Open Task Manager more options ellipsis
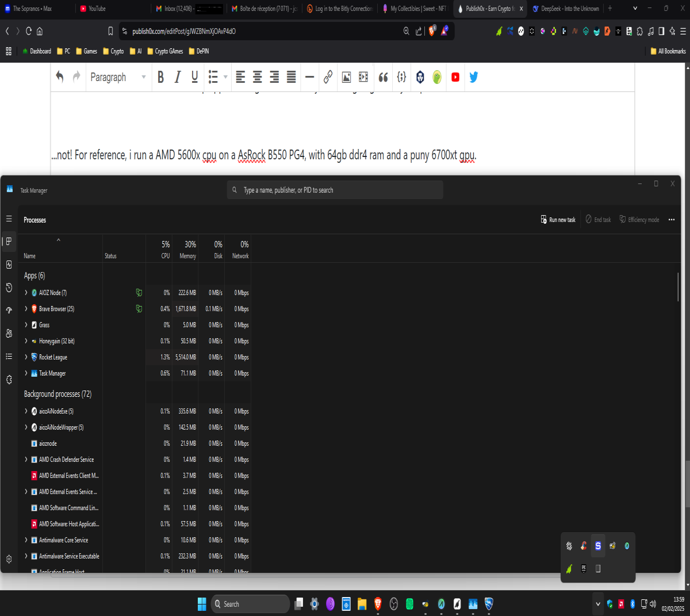 672,220
